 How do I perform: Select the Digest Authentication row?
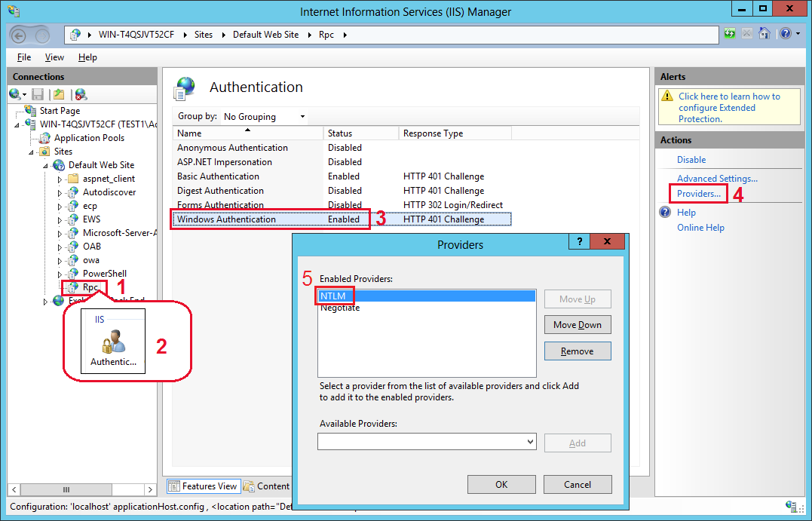coord(342,191)
